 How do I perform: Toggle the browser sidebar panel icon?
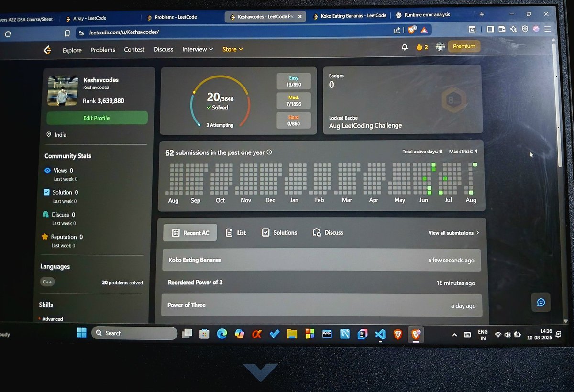coord(490,29)
